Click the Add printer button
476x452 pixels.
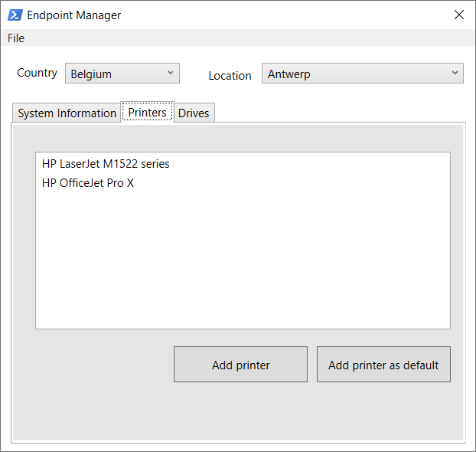pyautogui.click(x=240, y=364)
